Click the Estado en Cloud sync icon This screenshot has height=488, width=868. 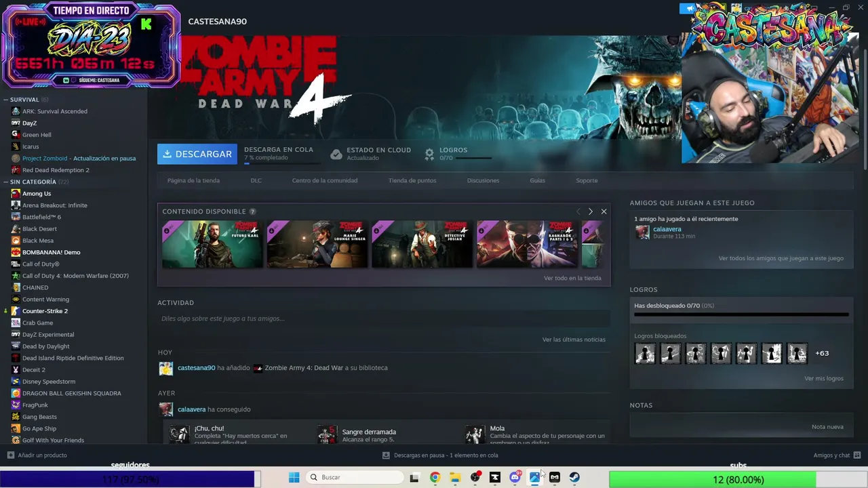click(x=336, y=154)
